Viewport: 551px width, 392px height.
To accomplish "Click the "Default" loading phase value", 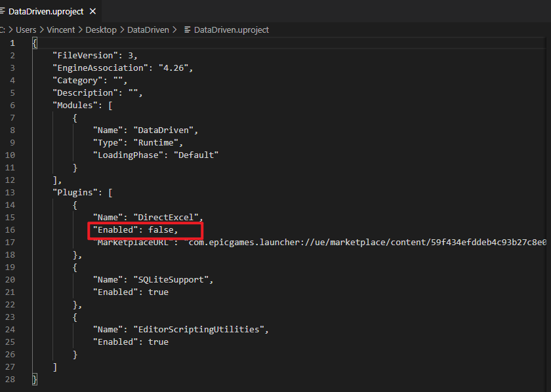I will [196, 155].
